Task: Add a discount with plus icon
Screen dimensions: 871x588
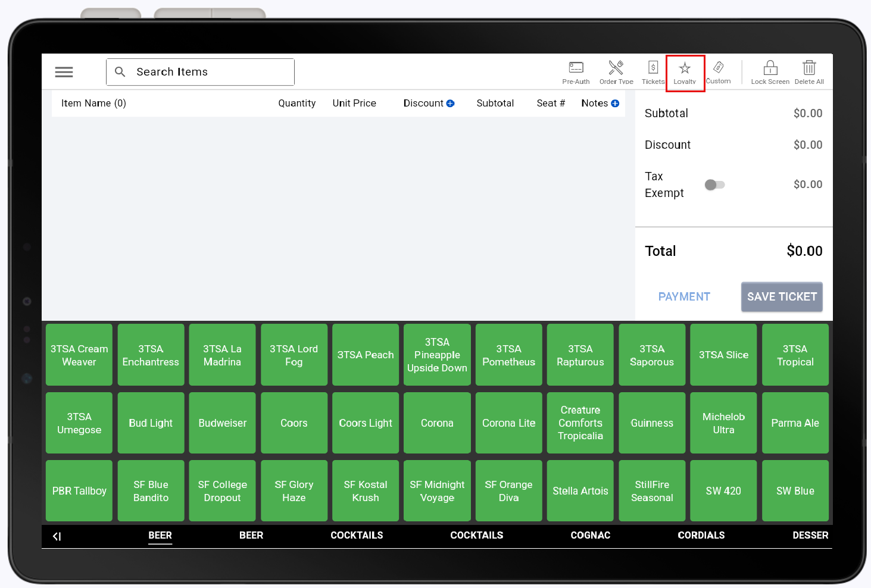Action: point(450,104)
